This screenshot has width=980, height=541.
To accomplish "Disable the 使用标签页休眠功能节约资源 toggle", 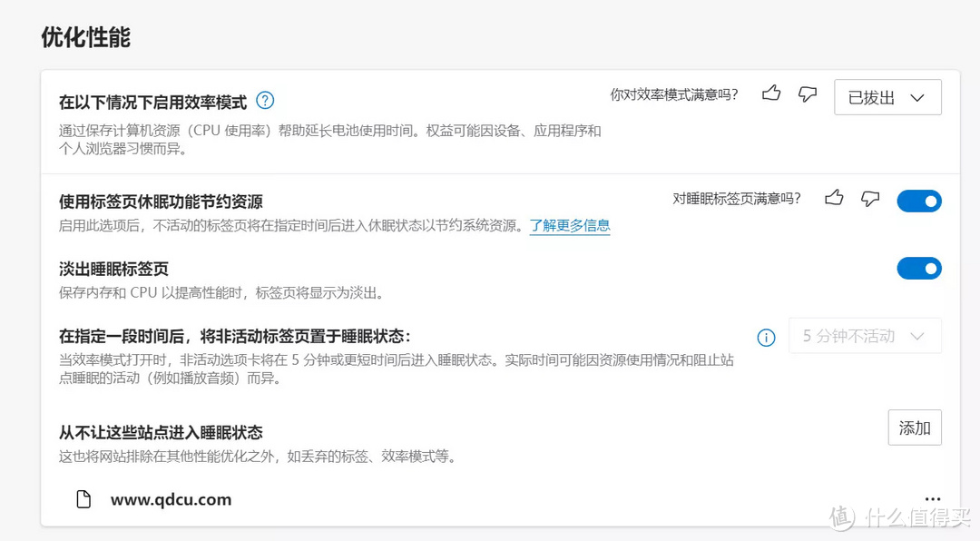I will [919, 201].
